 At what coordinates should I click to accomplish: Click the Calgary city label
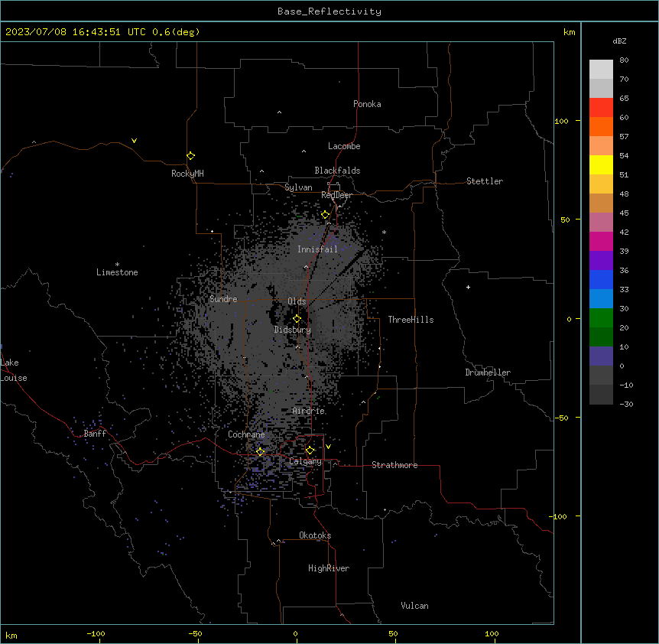point(306,461)
